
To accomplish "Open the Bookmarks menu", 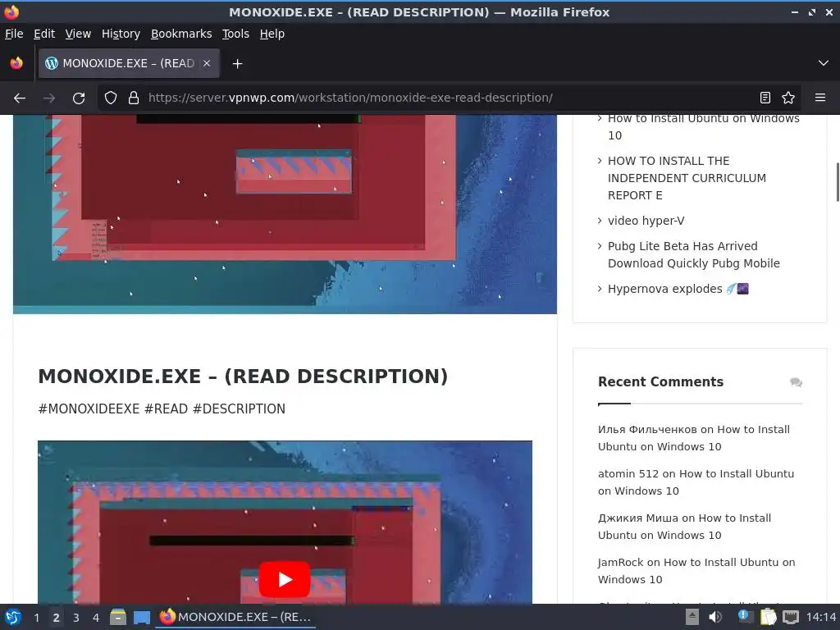I will click(181, 34).
